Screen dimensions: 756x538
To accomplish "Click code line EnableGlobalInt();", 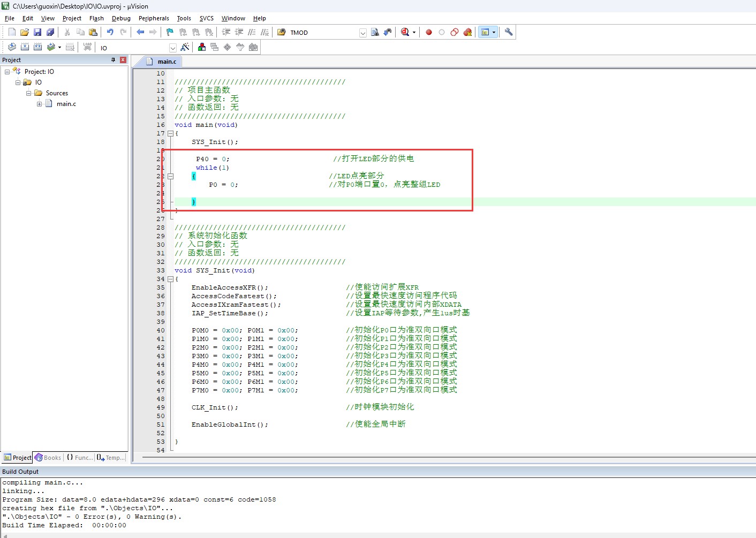I will click(230, 425).
